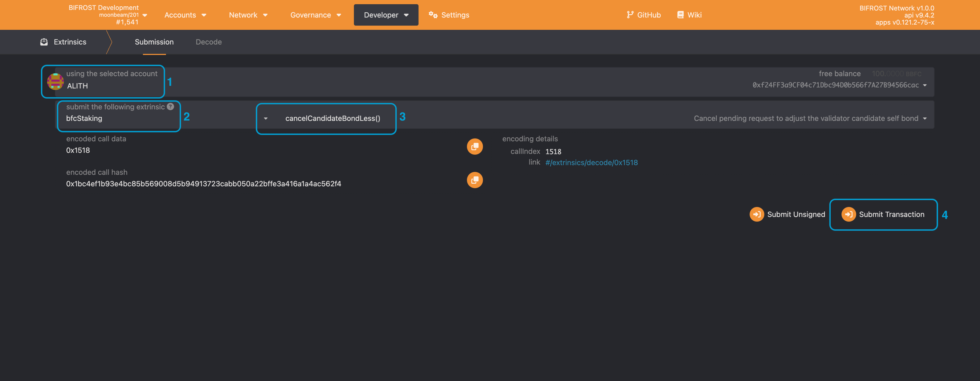Copy the encoded call hash
The height and width of the screenshot is (381, 980).
tap(475, 180)
